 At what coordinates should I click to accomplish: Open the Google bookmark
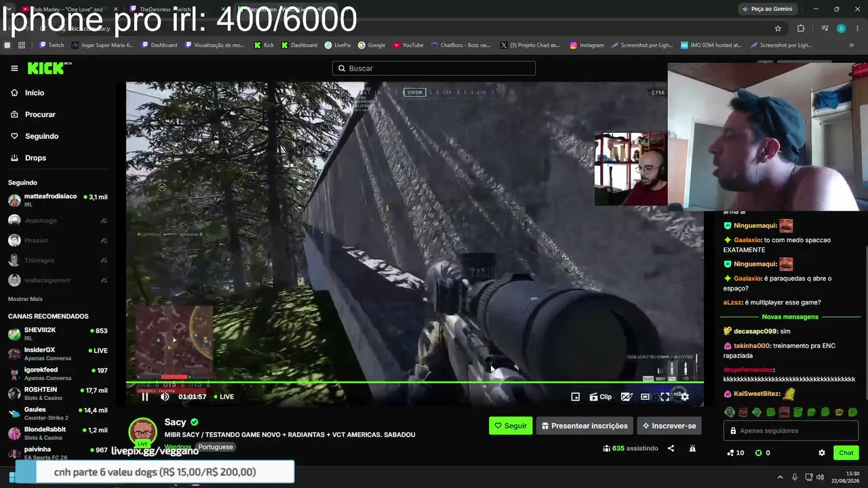click(x=372, y=45)
